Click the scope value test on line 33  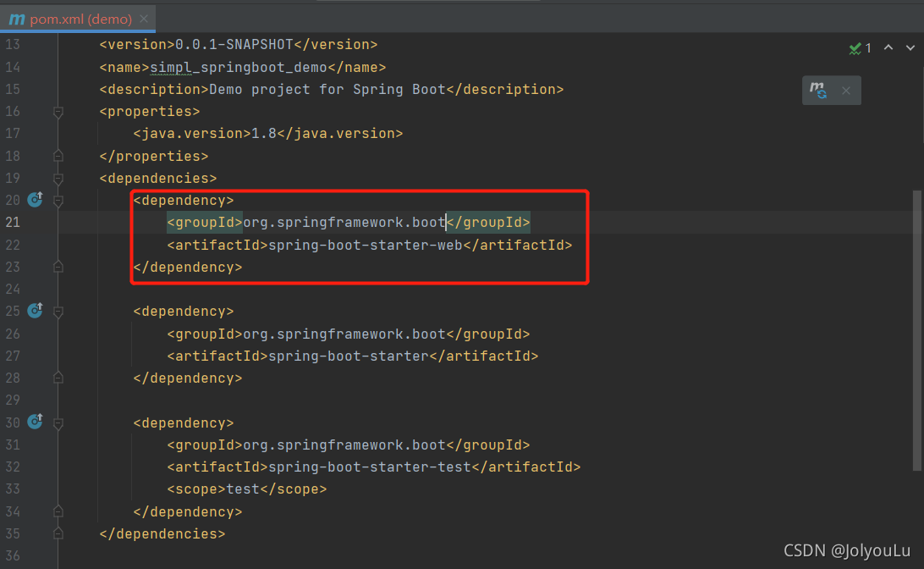(x=243, y=489)
